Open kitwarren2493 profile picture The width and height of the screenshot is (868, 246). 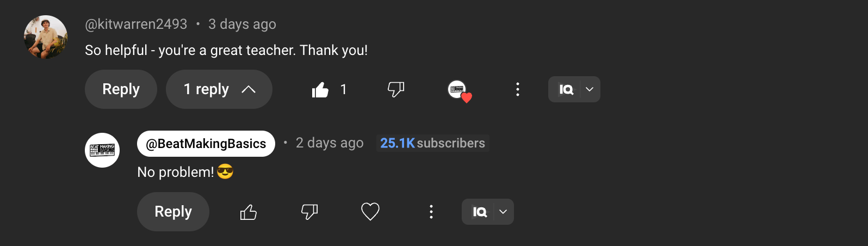click(46, 37)
